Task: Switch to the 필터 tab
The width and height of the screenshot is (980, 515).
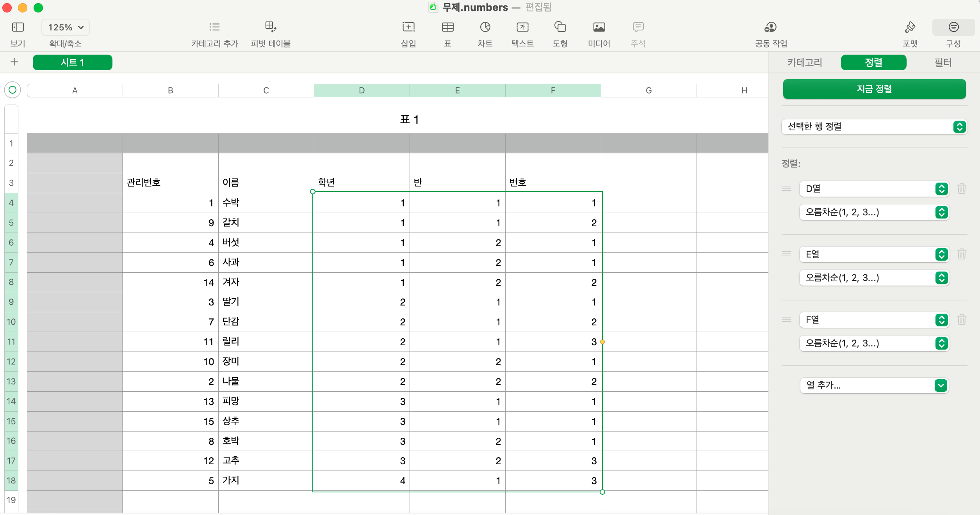Action: point(943,62)
